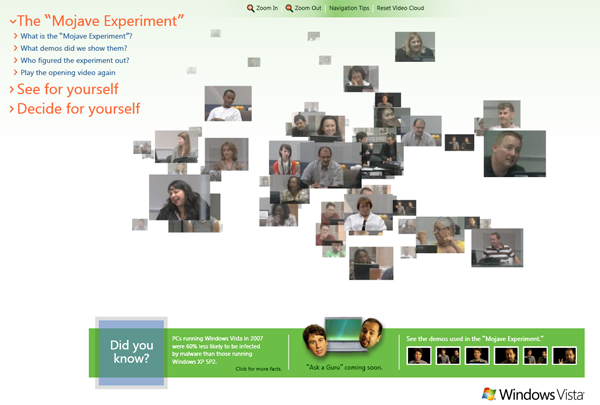Play the opening video again
Image resolution: width=600 pixels, height=405 pixels.
click(x=68, y=73)
